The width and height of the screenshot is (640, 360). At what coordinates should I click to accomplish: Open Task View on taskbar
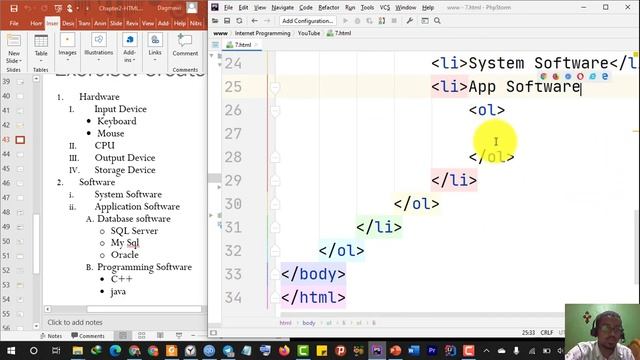pyautogui.click(x=56, y=351)
